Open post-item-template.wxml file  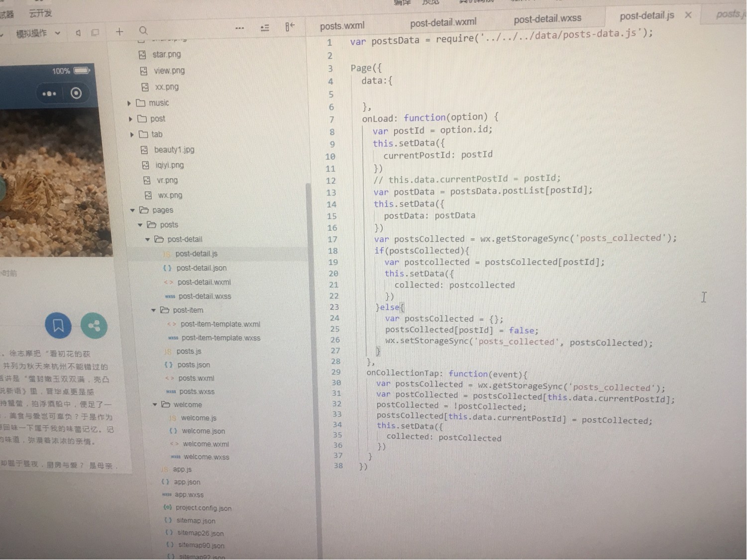214,324
